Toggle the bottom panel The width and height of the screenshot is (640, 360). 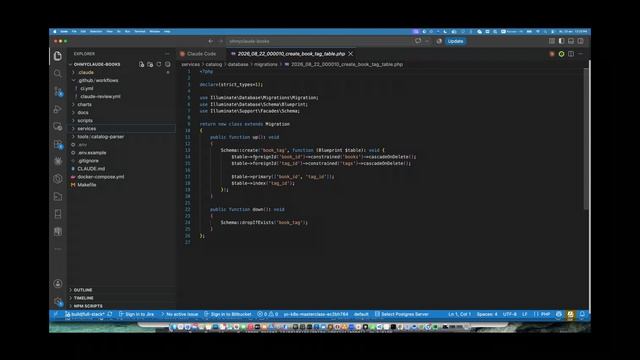click(571, 41)
